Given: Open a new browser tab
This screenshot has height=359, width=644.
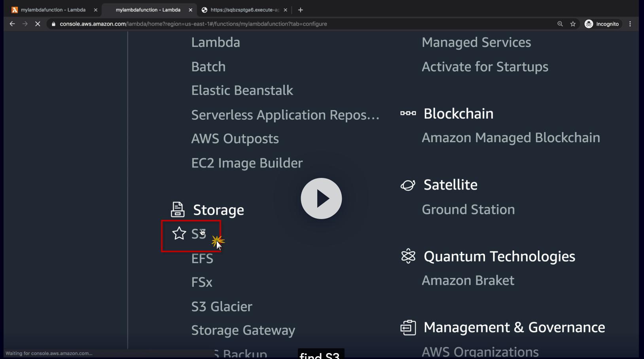Looking at the screenshot, I should point(301,10).
